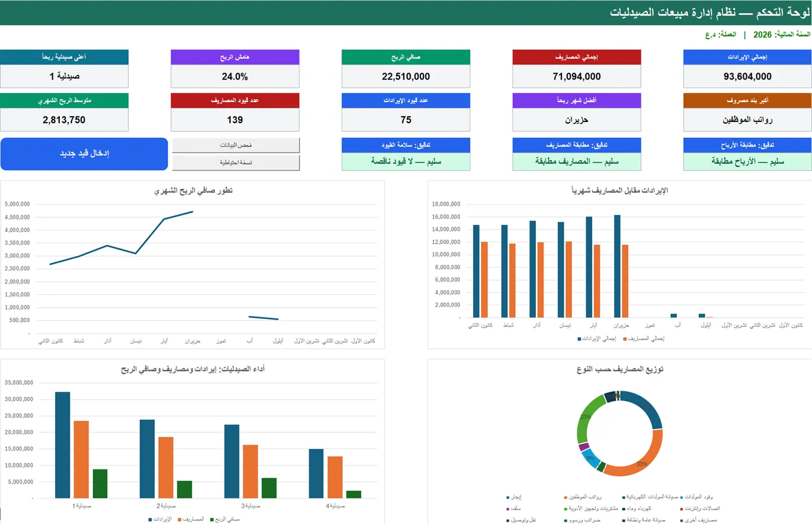Viewport: 812px width, 524px height.
Task: Click the 'ضرائب ورسوم' legend entry
Action: coord(582,521)
